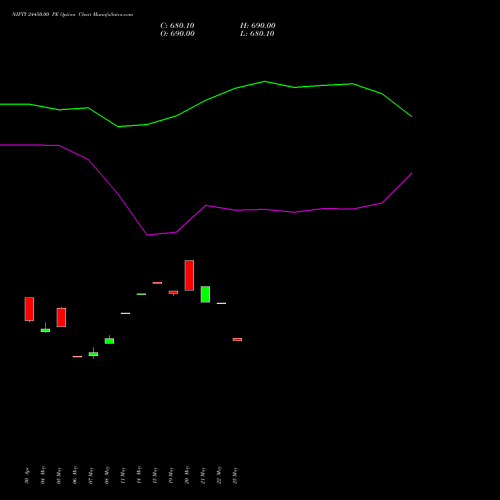Click the close value C: 680.10
Image resolution: width=500 pixels, height=500 pixels.
(x=177, y=26)
